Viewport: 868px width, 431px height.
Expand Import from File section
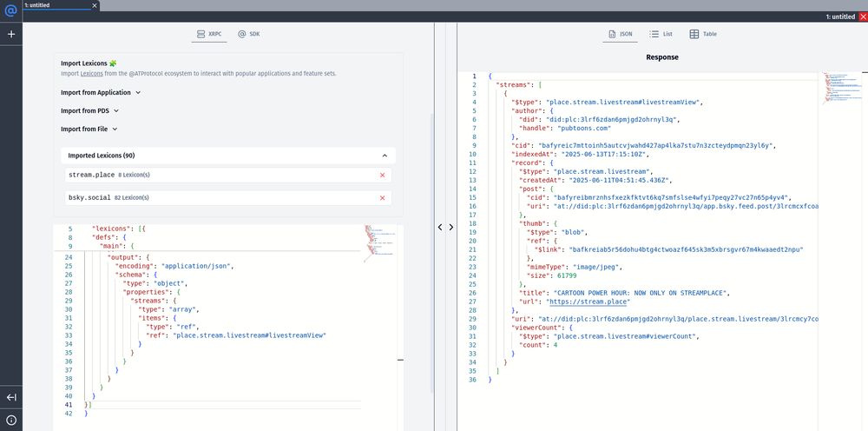pyautogui.click(x=89, y=129)
